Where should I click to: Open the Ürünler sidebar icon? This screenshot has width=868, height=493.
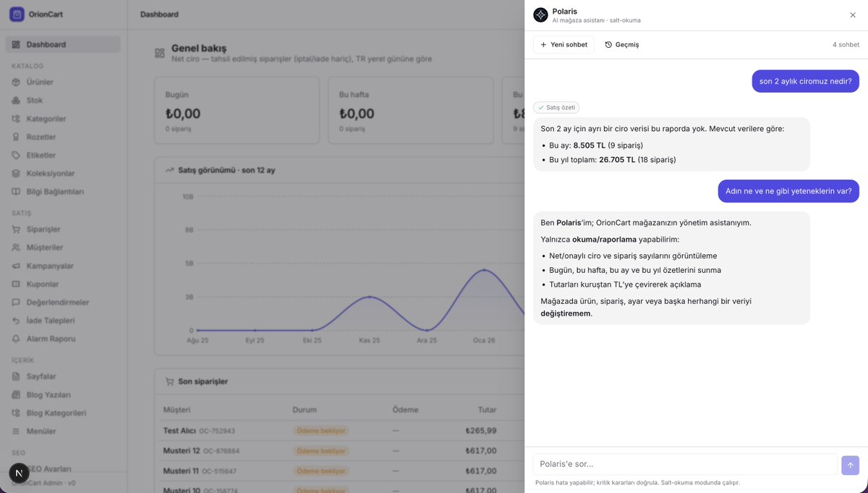[17, 82]
